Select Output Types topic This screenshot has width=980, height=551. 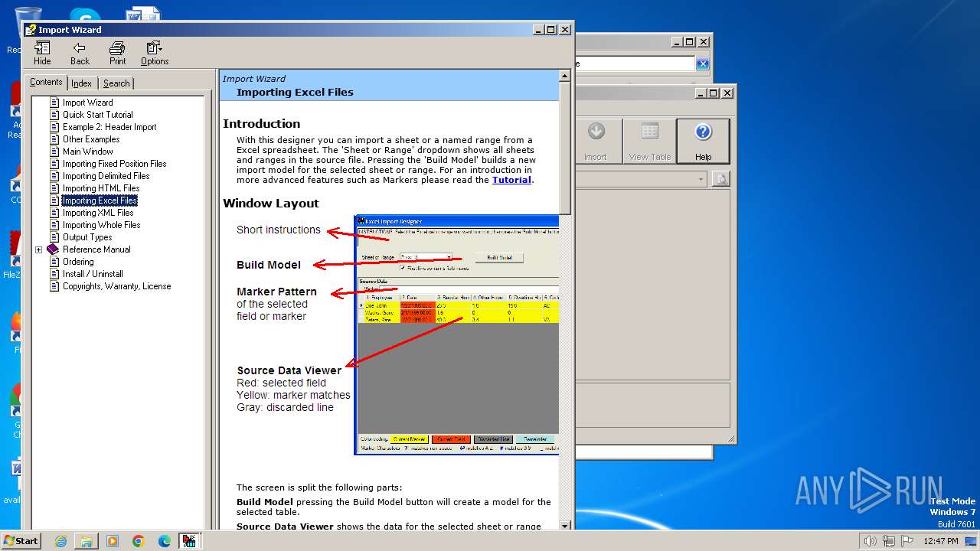click(87, 237)
